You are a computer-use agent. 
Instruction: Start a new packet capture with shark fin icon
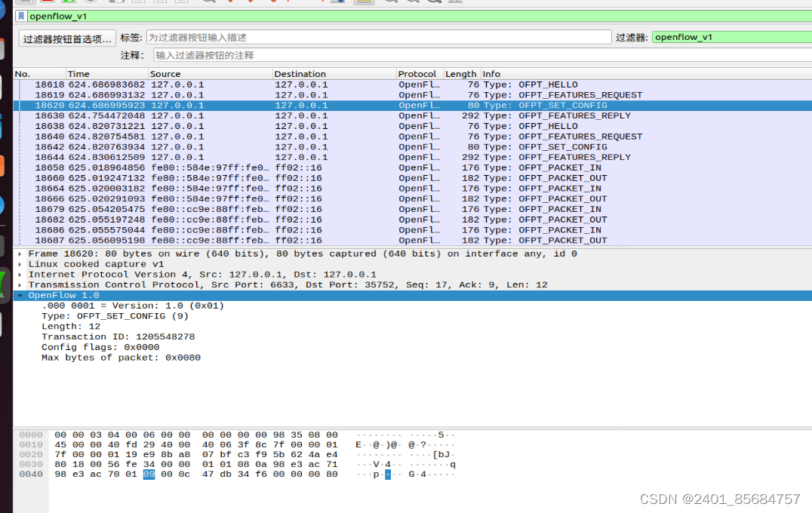26,2
